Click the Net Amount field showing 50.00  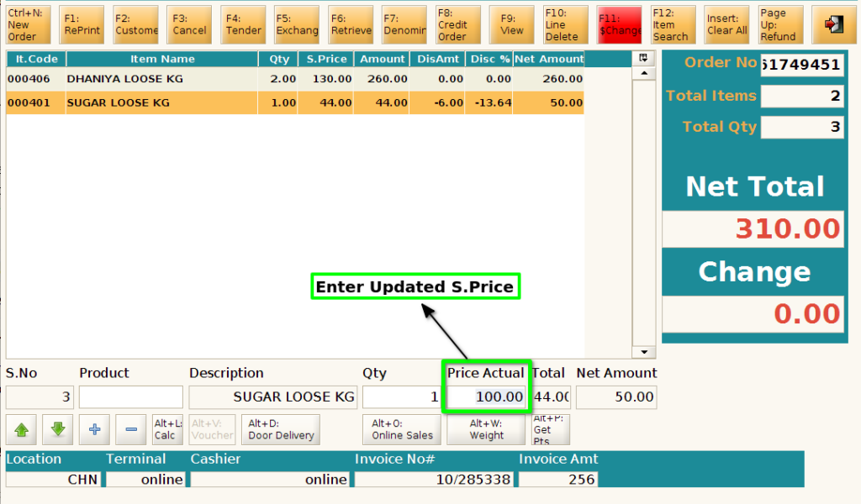pyautogui.click(x=616, y=397)
